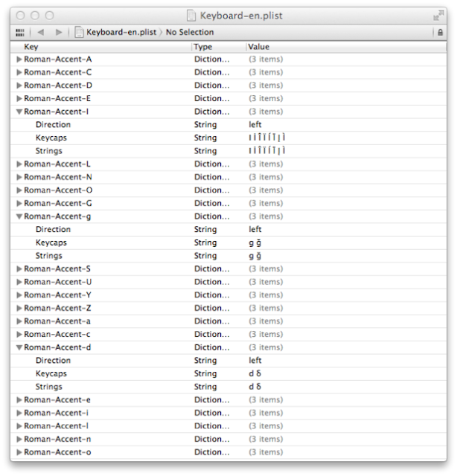This screenshot has height=476, width=457.
Task: Expand the Roman-Accent-C dictionary
Action: [x=19, y=72]
